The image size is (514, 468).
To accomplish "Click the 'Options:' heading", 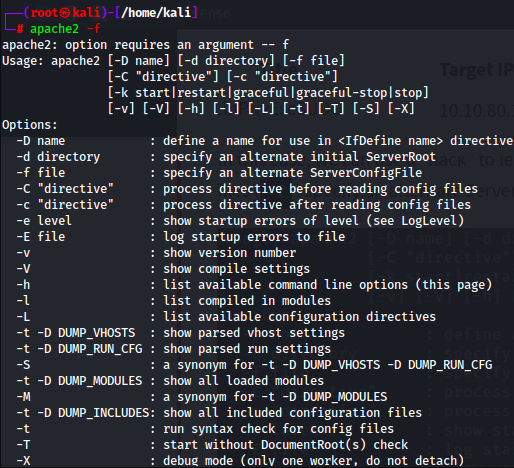I will pos(30,125).
